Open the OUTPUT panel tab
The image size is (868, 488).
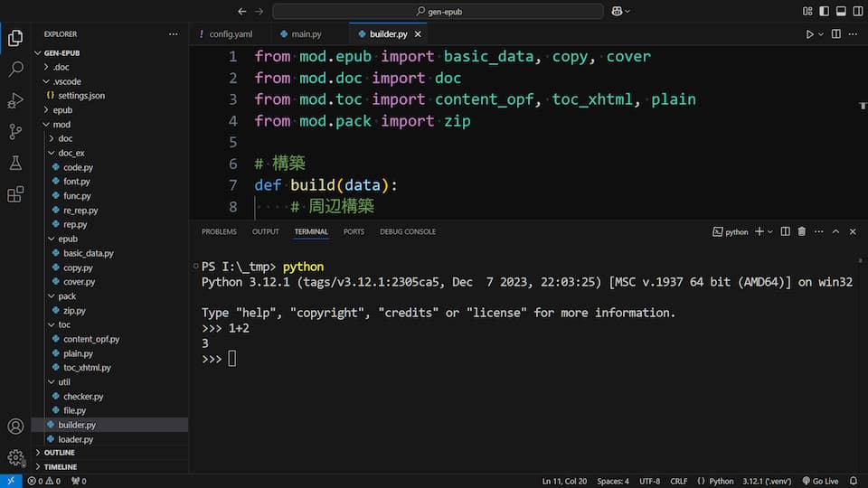tap(266, 232)
